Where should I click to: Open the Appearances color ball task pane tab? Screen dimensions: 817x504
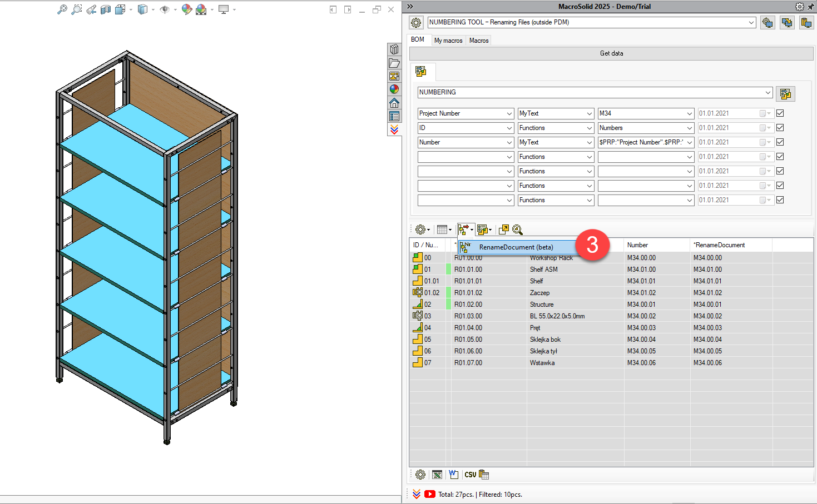394,89
